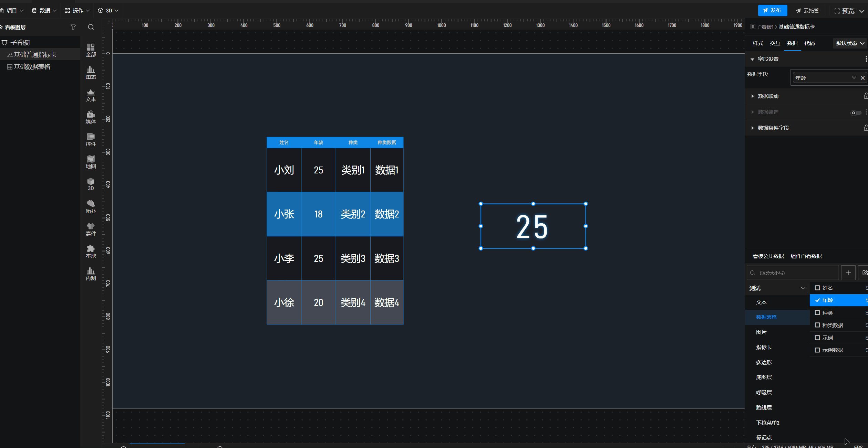Image resolution: width=868 pixels, height=448 pixels.
Task: Select the 拓扑 topology components icon
Action: pos(91,207)
